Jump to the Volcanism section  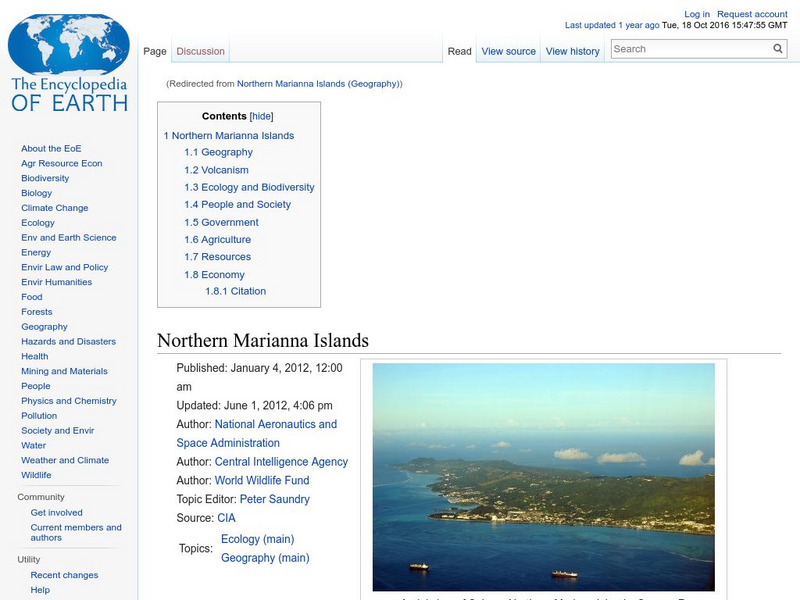[228, 169]
